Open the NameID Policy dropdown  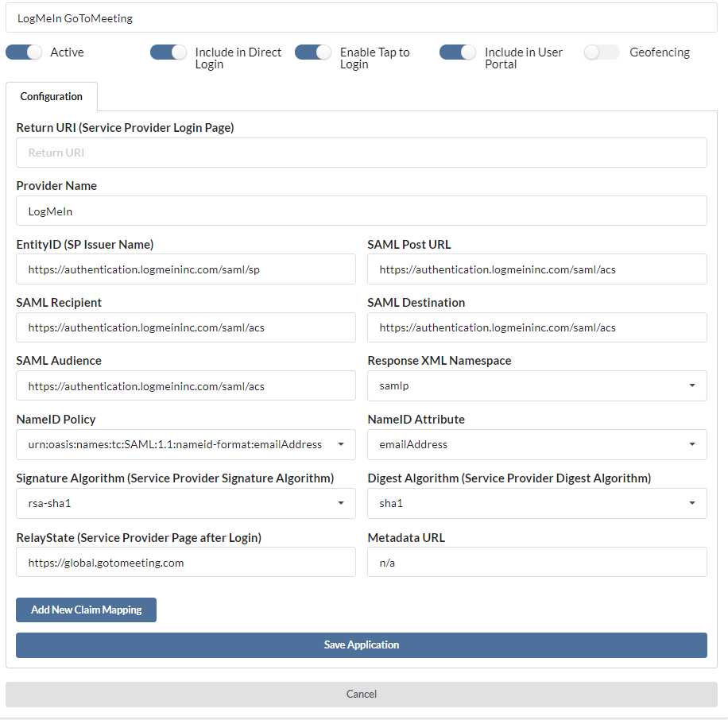coord(186,445)
